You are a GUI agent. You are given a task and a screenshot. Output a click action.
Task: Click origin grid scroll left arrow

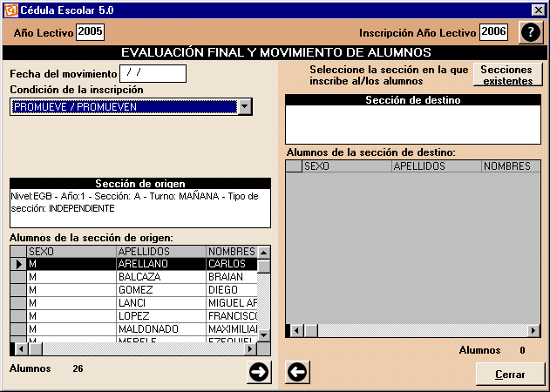click(x=22, y=348)
